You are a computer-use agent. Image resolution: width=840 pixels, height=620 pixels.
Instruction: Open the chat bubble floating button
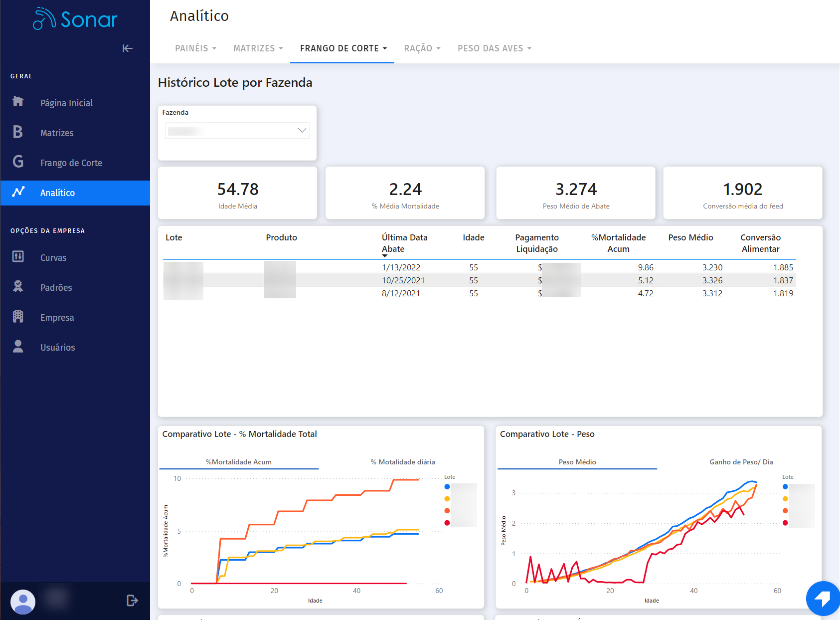823,598
